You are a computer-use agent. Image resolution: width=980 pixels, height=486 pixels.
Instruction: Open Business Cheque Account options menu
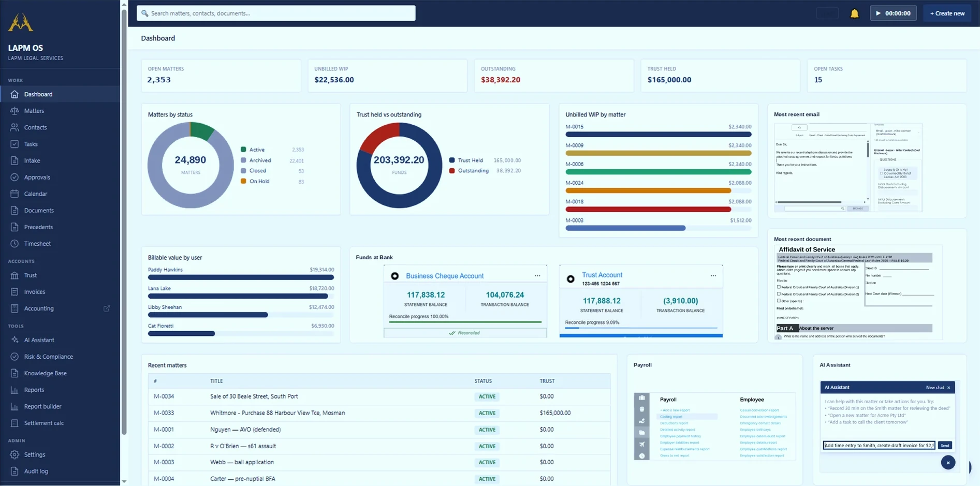click(x=537, y=276)
